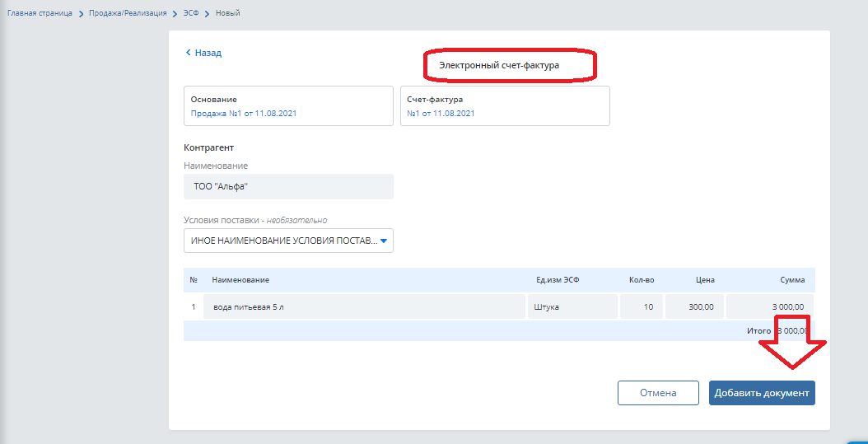This screenshot has width=868, height=444.
Task: Open the Главная страница breadcrumb
Action: (39, 14)
